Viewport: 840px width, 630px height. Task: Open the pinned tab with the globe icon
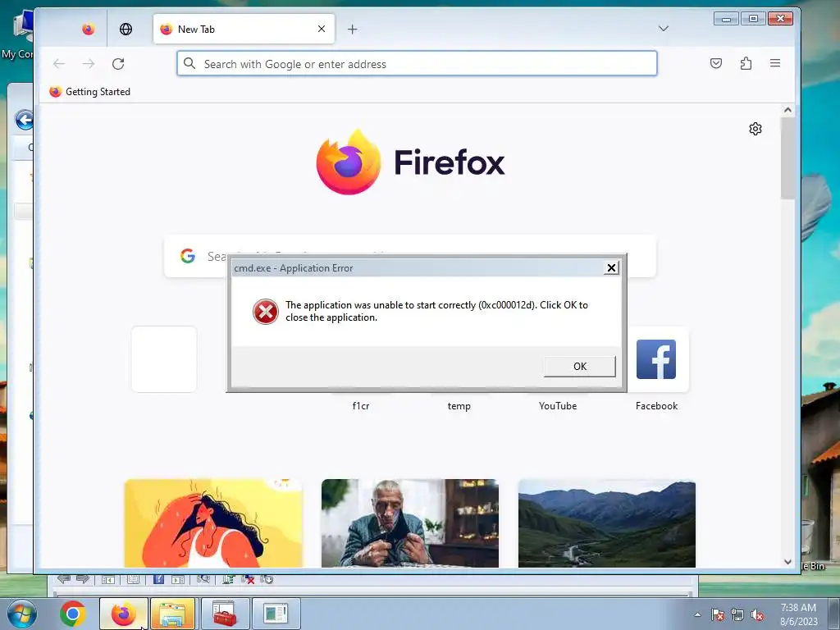click(x=126, y=29)
